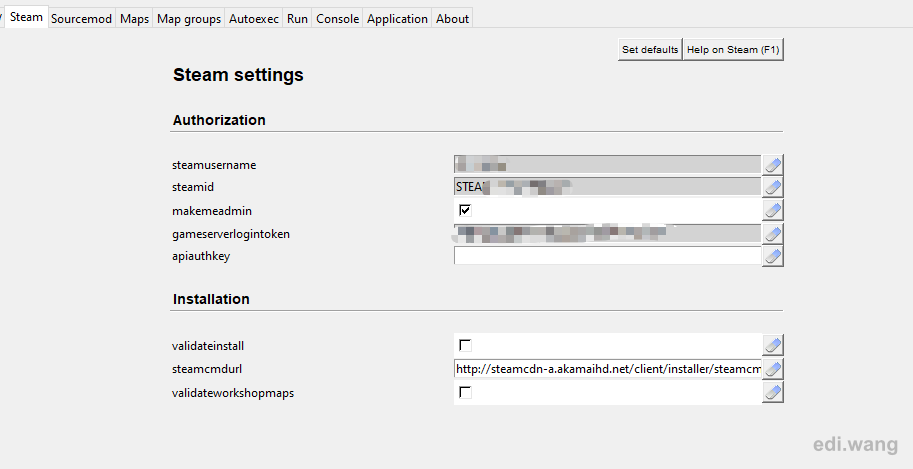Select the Autoexec tab

point(254,19)
